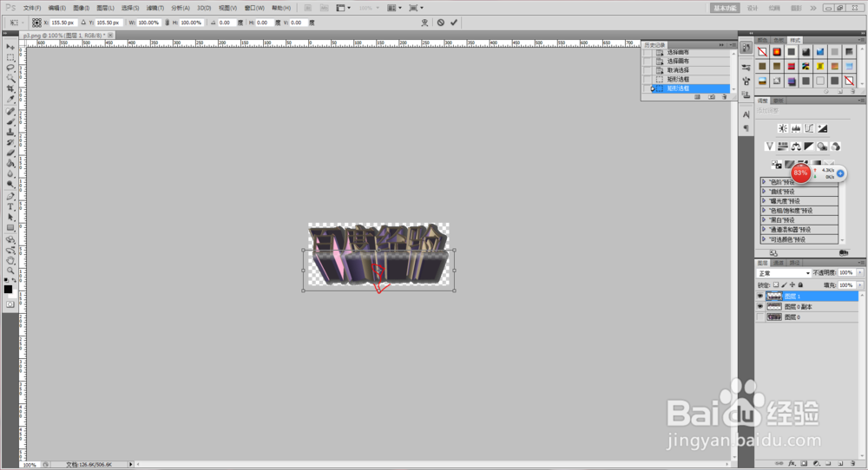The width and height of the screenshot is (868, 470).
Task: Add a Vibrance adjustment
Action: click(x=769, y=147)
